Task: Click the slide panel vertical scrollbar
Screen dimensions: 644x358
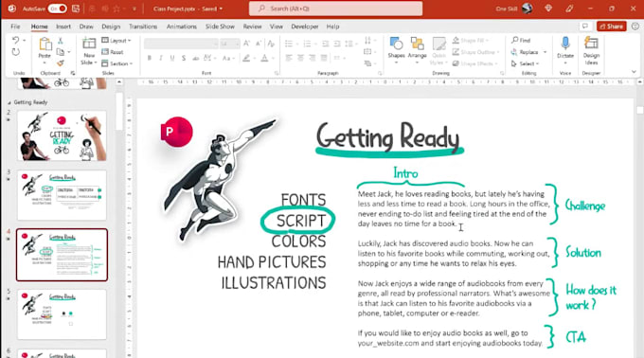Action: (x=119, y=111)
